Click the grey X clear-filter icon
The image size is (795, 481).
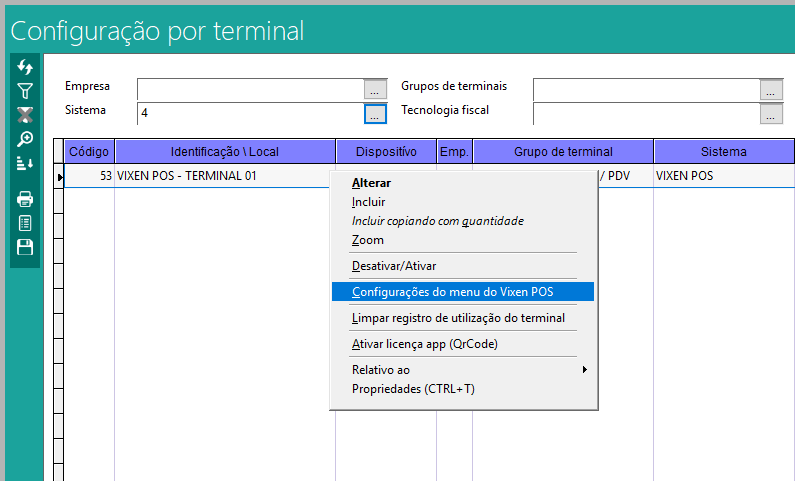pos(26,115)
